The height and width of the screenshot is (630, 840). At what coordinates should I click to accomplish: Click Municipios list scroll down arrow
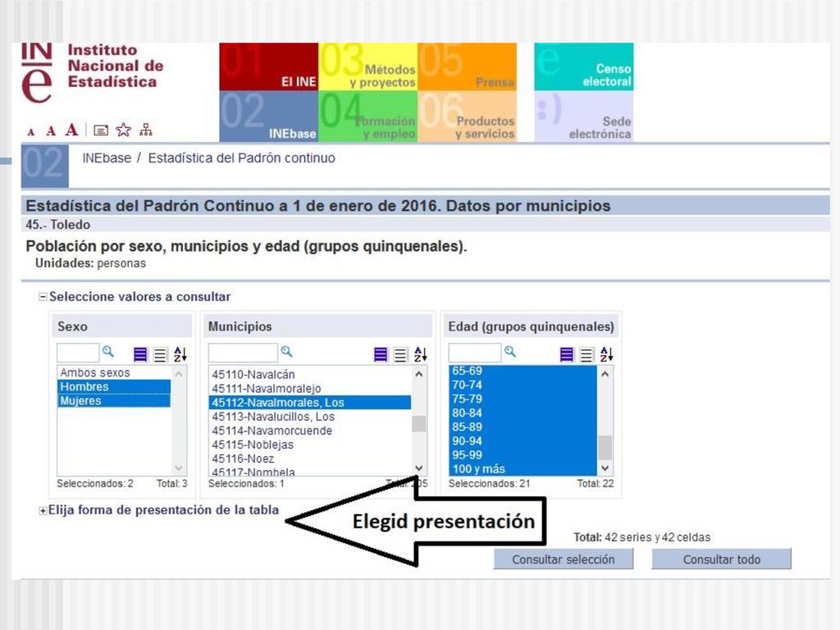coord(419,468)
